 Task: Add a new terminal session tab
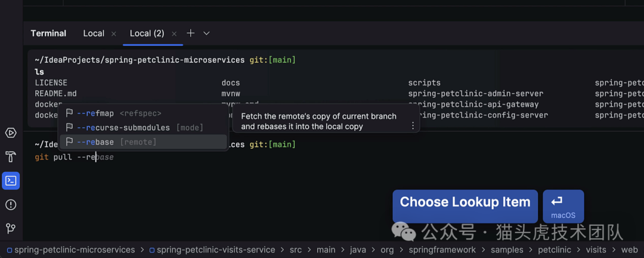point(191,33)
